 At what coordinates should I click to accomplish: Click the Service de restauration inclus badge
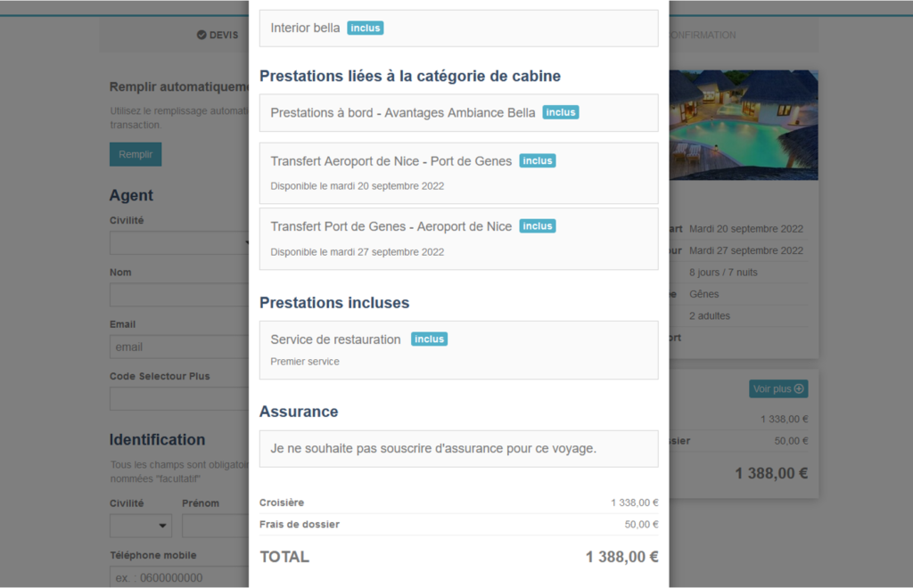pyautogui.click(x=429, y=339)
